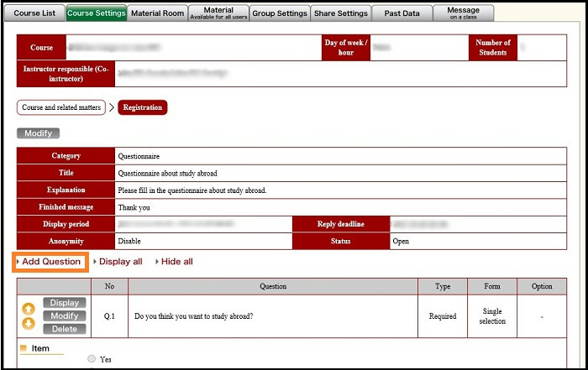Collapse all questions with Hide all
The height and width of the screenshot is (370, 588).
[176, 262]
